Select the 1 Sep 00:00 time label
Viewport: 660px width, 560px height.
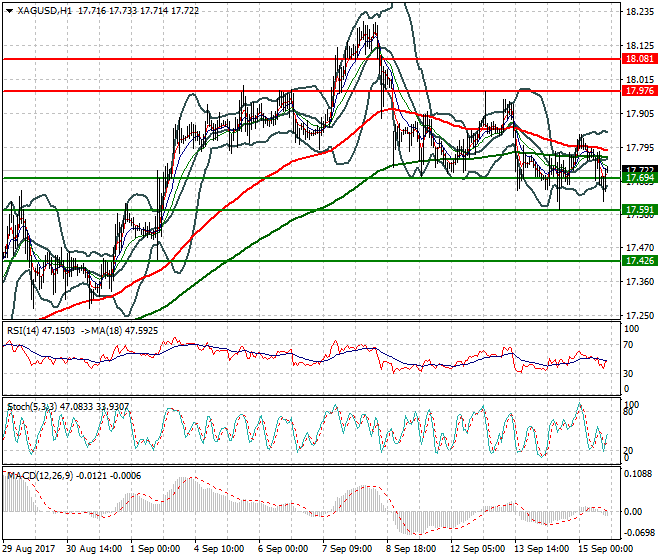point(156,549)
